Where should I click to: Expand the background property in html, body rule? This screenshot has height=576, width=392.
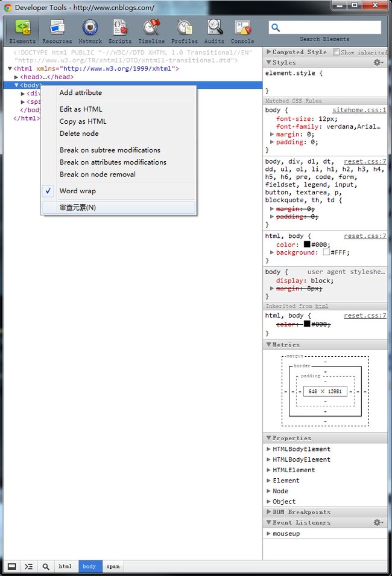point(272,252)
